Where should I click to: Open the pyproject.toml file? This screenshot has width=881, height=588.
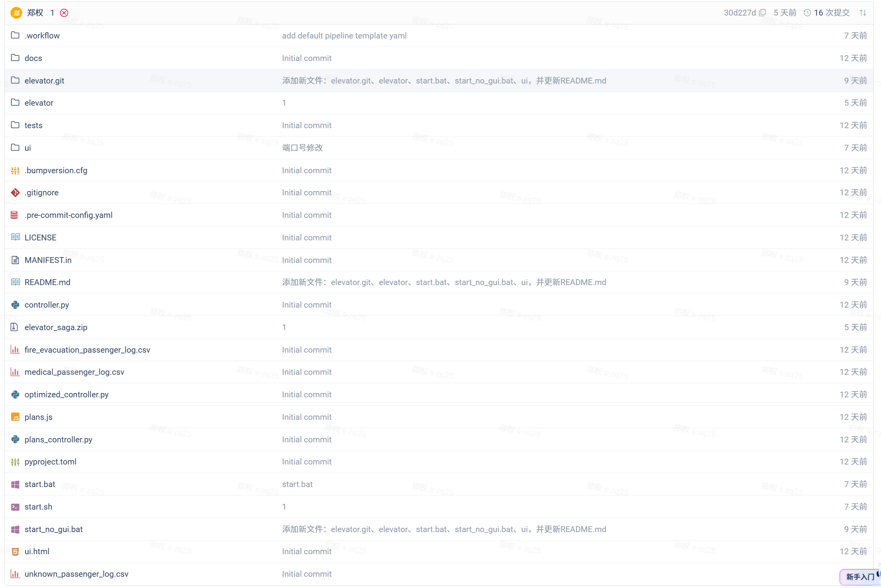pos(50,462)
